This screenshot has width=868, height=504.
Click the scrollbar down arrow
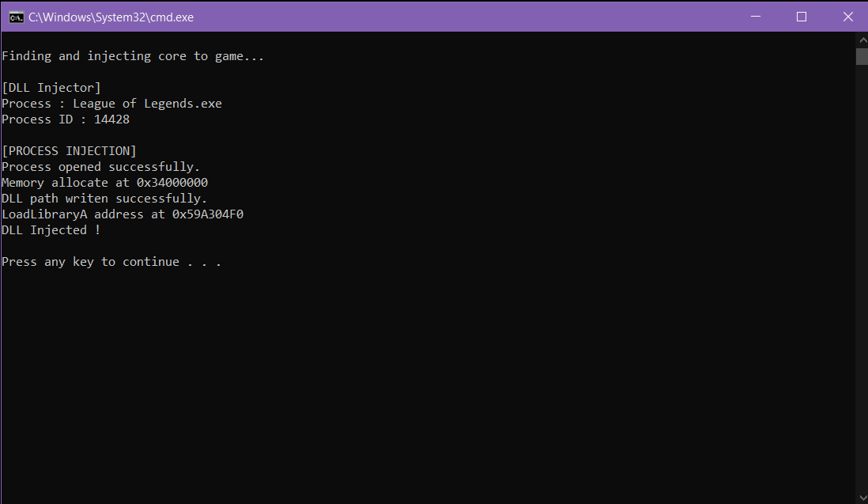click(862, 498)
